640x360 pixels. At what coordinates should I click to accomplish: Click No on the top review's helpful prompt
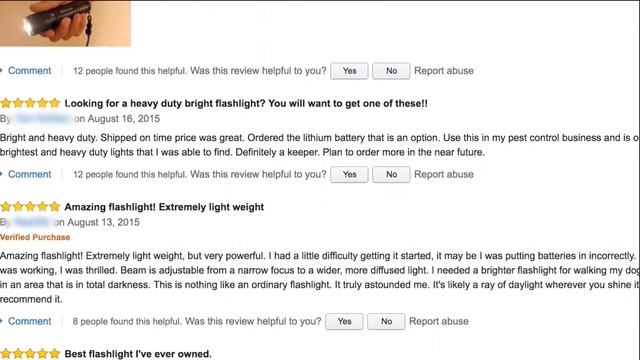click(391, 71)
